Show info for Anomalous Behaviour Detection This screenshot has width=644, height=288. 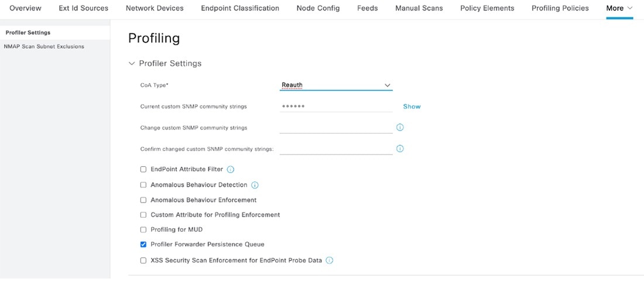tap(255, 186)
